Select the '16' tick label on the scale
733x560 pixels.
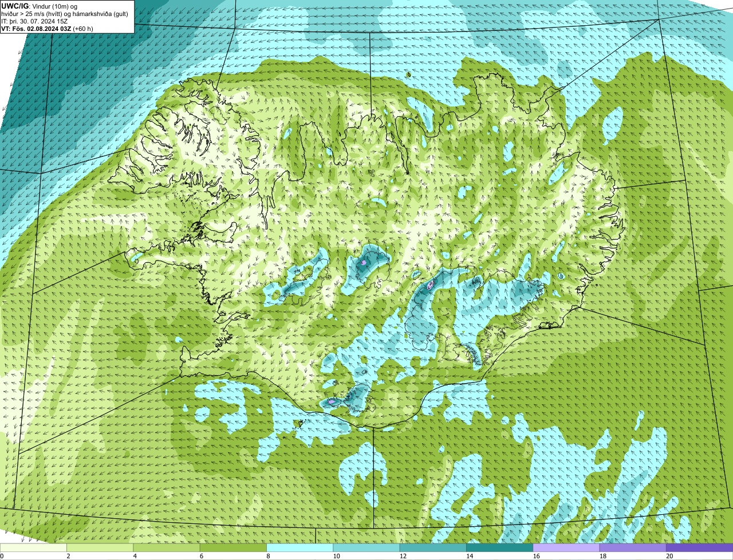536,556
